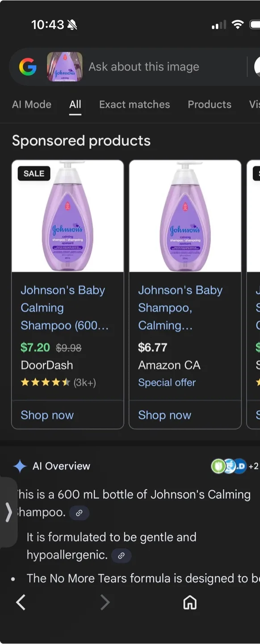Open the Exact matches tab

[x=134, y=104]
